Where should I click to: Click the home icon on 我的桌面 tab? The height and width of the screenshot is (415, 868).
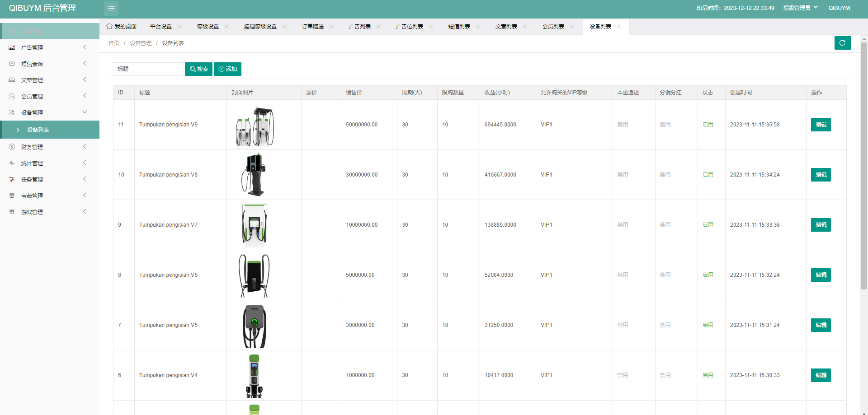point(109,26)
